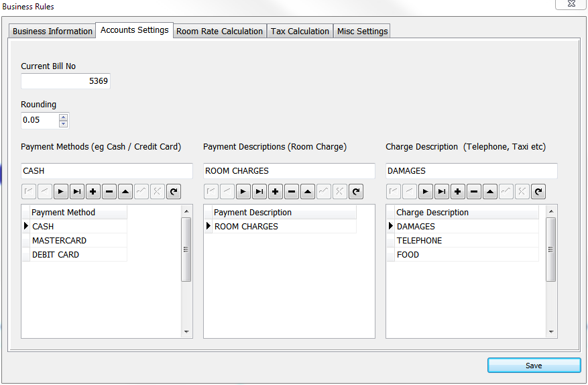The image size is (588, 385).
Task: Increase the Rounding value with up arrow
Action: click(64, 117)
